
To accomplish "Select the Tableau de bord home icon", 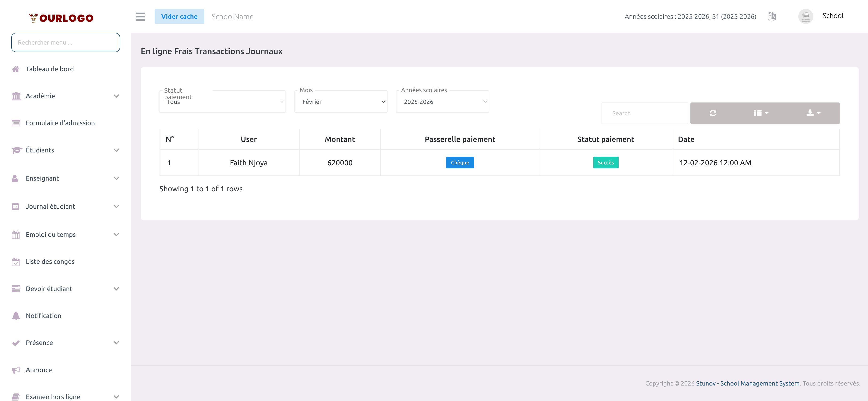I will coord(16,69).
